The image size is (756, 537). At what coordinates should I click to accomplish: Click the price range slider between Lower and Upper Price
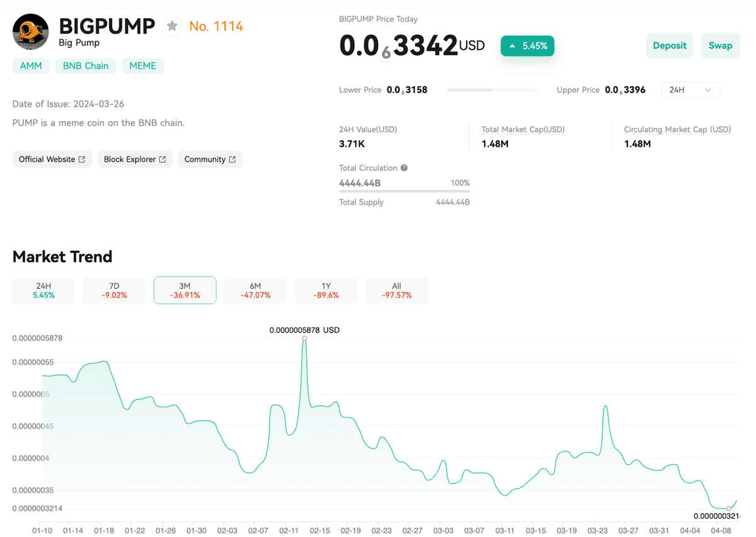pyautogui.click(x=491, y=90)
